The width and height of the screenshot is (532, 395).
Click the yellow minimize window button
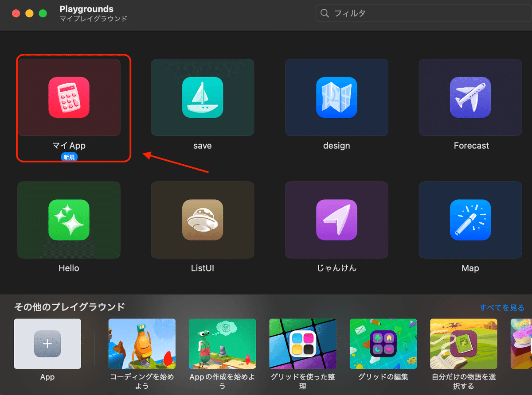coord(30,13)
